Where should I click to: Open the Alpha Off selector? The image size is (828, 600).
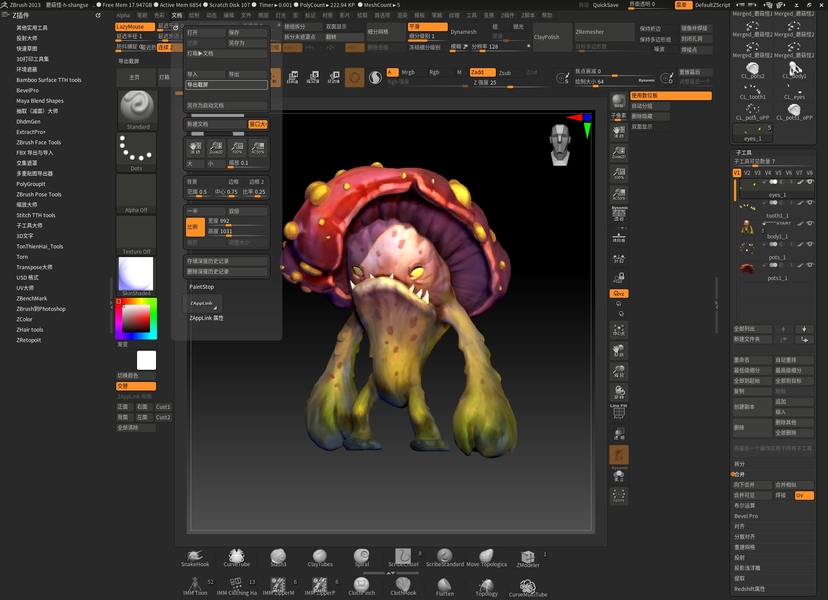137,194
